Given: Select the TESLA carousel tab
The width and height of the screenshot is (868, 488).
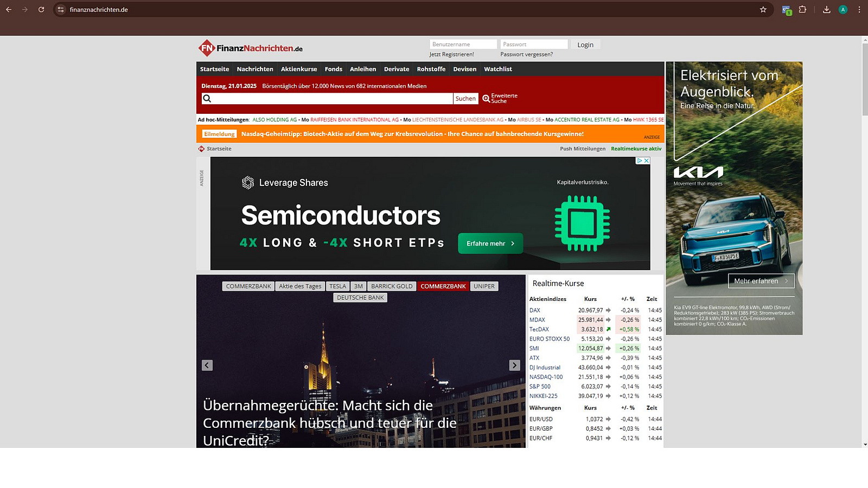Looking at the screenshot, I should click(337, 286).
